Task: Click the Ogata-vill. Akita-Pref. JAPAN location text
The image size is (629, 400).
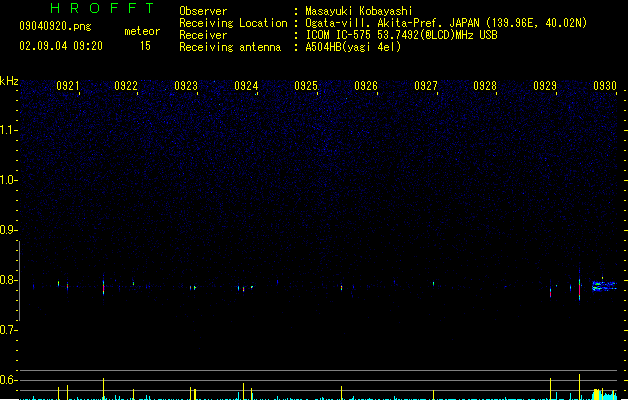Action: point(446,23)
